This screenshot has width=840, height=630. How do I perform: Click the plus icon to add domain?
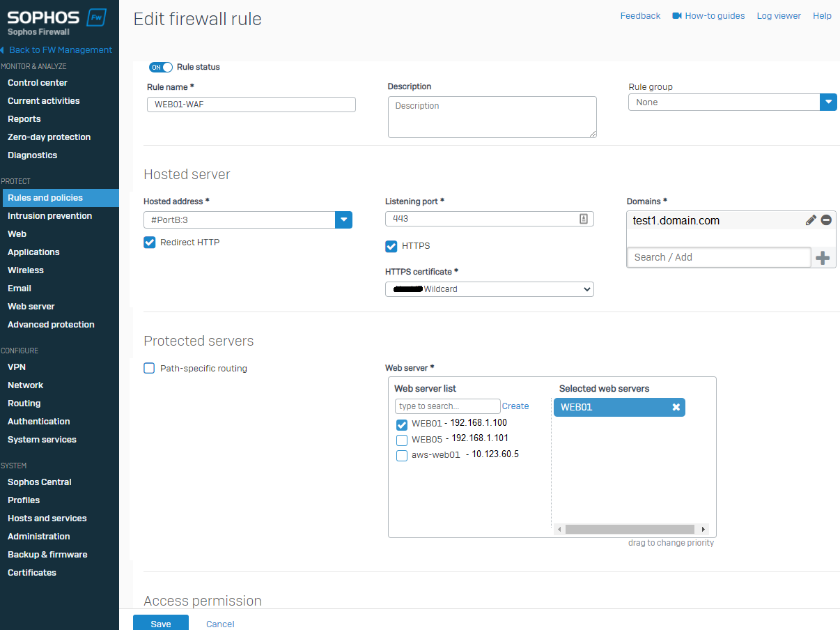click(823, 258)
